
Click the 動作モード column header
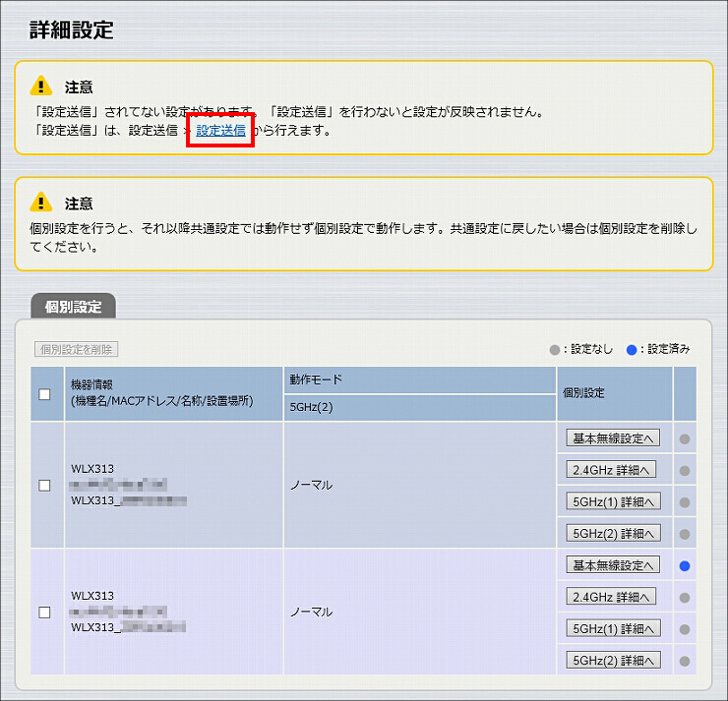coord(420,380)
